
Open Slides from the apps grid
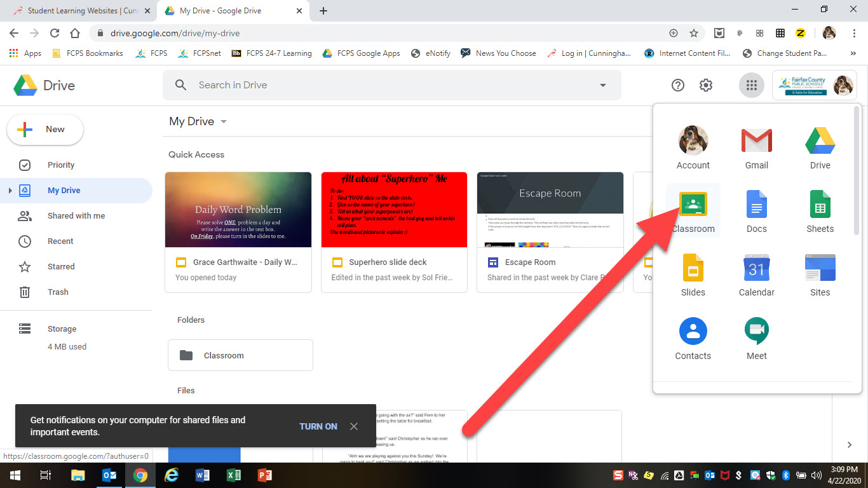click(x=693, y=274)
